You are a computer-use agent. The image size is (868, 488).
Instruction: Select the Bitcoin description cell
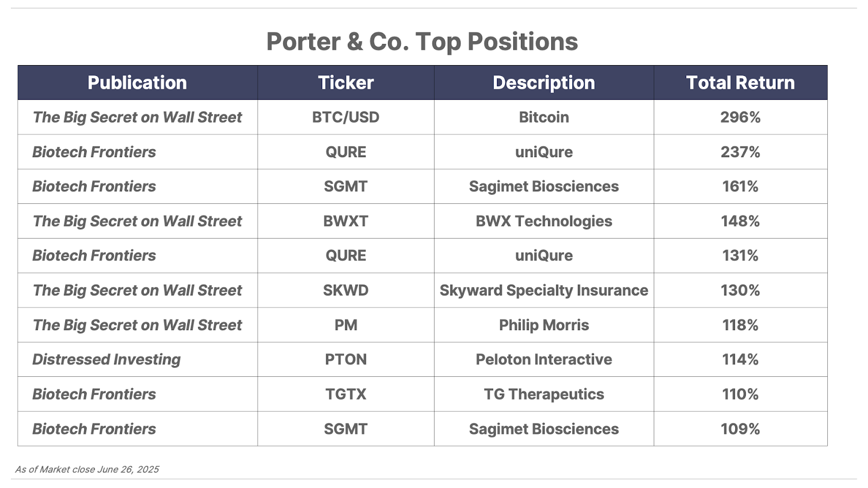point(544,117)
